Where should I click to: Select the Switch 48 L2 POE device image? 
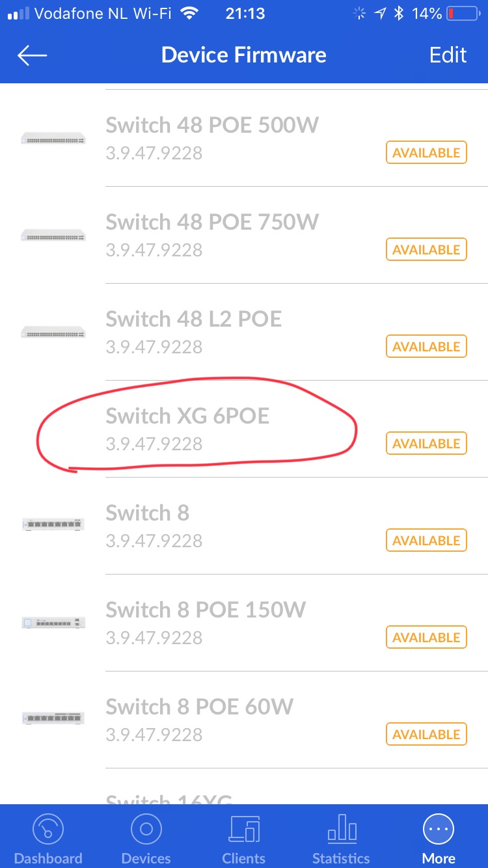pos(53,332)
